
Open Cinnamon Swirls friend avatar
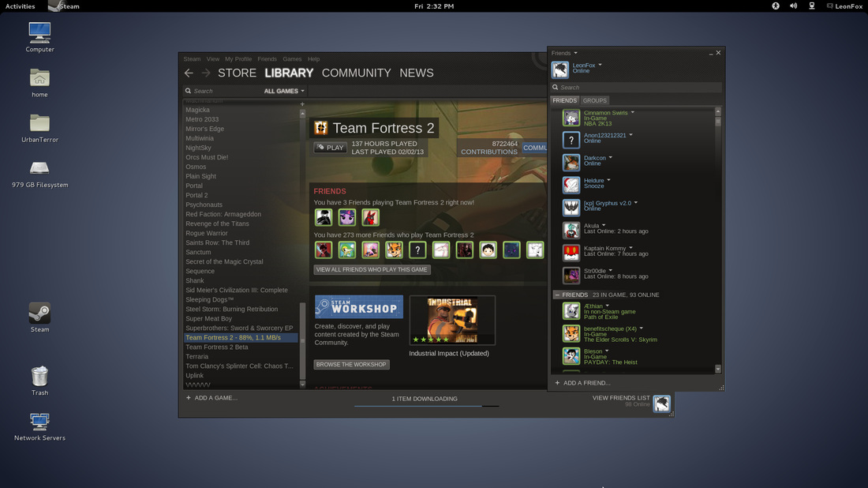[x=571, y=118]
